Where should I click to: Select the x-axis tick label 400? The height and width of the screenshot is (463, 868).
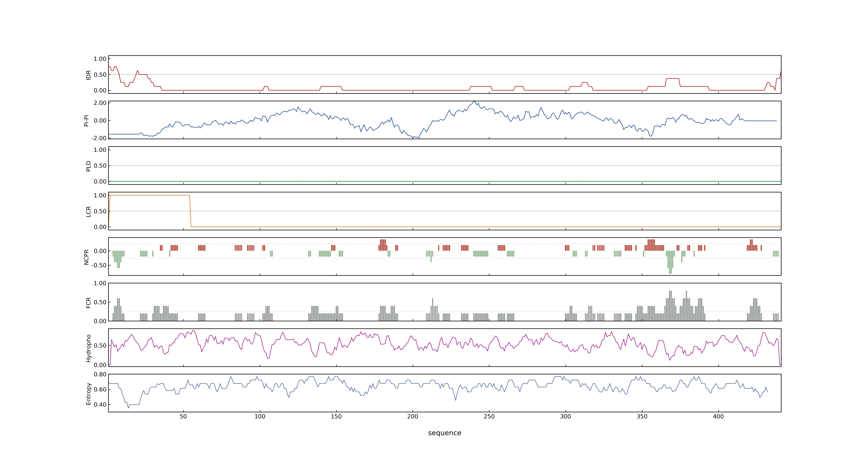pos(718,416)
